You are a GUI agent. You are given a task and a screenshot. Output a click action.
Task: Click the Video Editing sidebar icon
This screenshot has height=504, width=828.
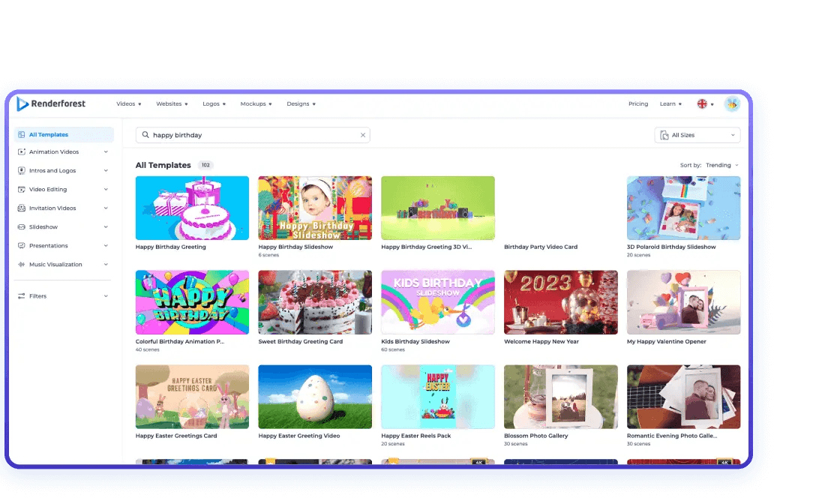pyautogui.click(x=21, y=189)
